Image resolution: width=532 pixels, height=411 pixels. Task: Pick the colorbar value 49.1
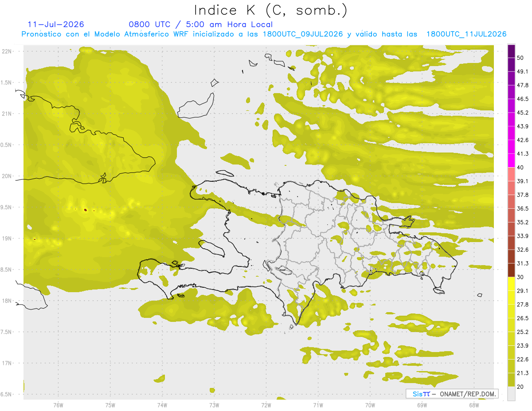pyautogui.click(x=523, y=71)
